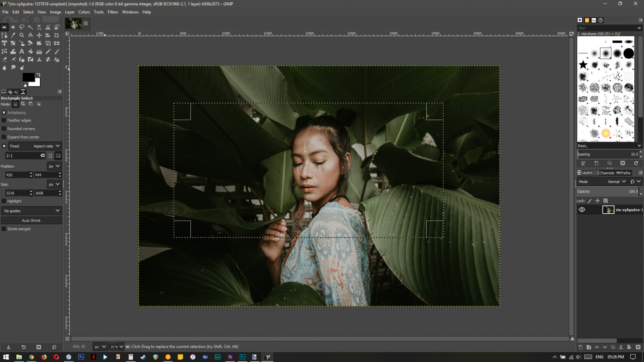644x362 pixels.
Task: Select the Free Select lasso tool
Action: (x=22, y=27)
